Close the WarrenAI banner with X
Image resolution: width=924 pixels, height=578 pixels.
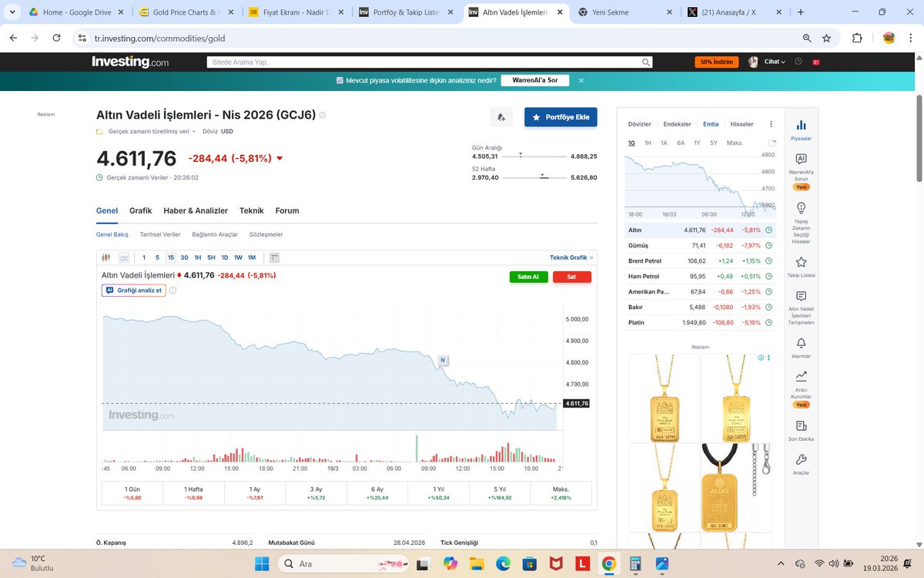(x=581, y=80)
